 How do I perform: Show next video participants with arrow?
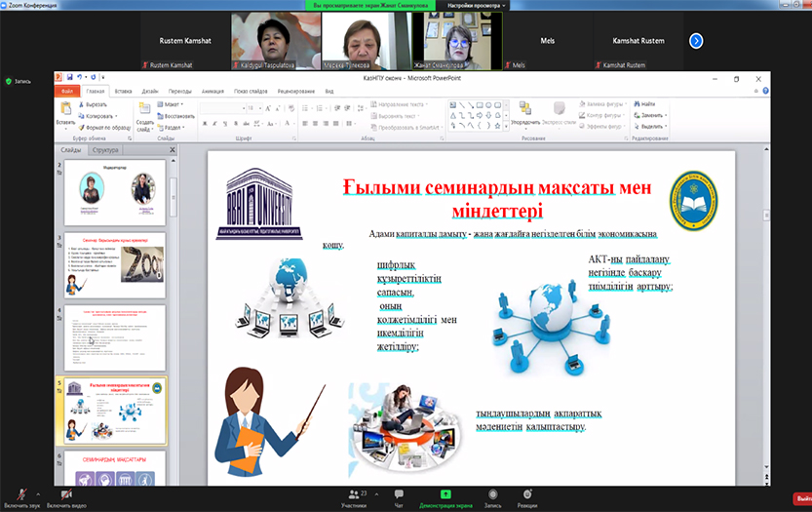coord(696,41)
